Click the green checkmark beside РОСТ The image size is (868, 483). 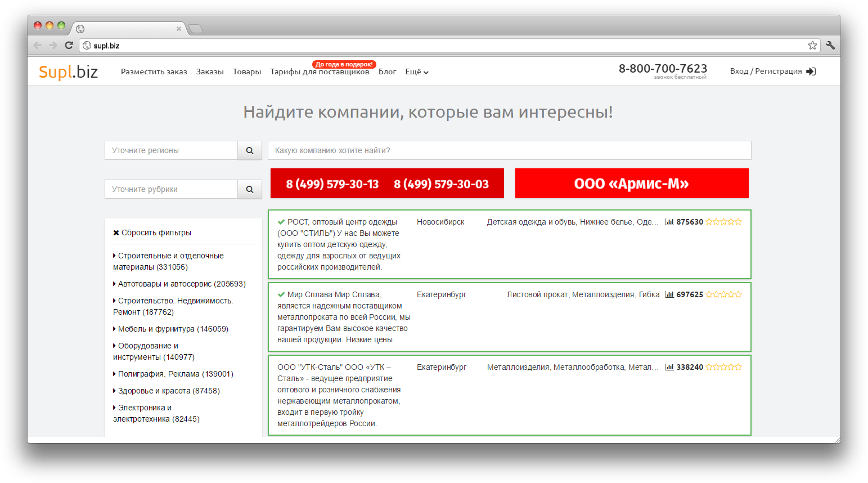[x=281, y=222]
